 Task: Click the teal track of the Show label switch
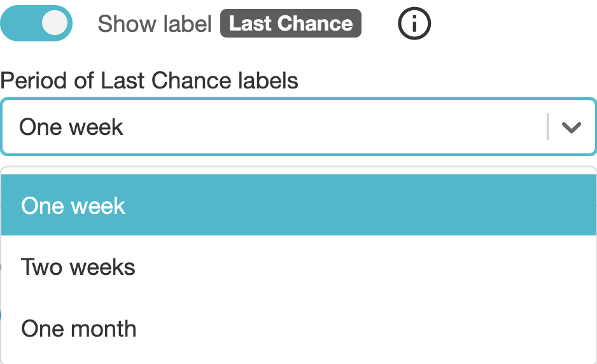pyautogui.click(x=19, y=24)
